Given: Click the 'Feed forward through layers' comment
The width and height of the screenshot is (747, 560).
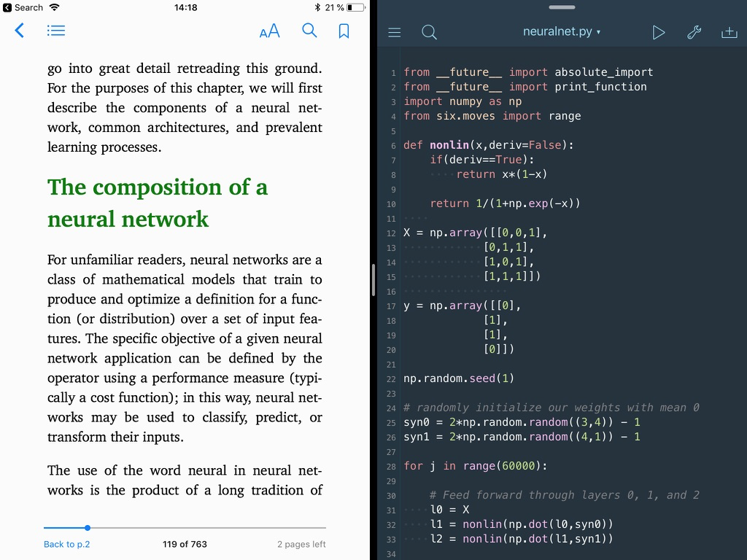Looking at the screenshot, I should (x=565, y=495).
